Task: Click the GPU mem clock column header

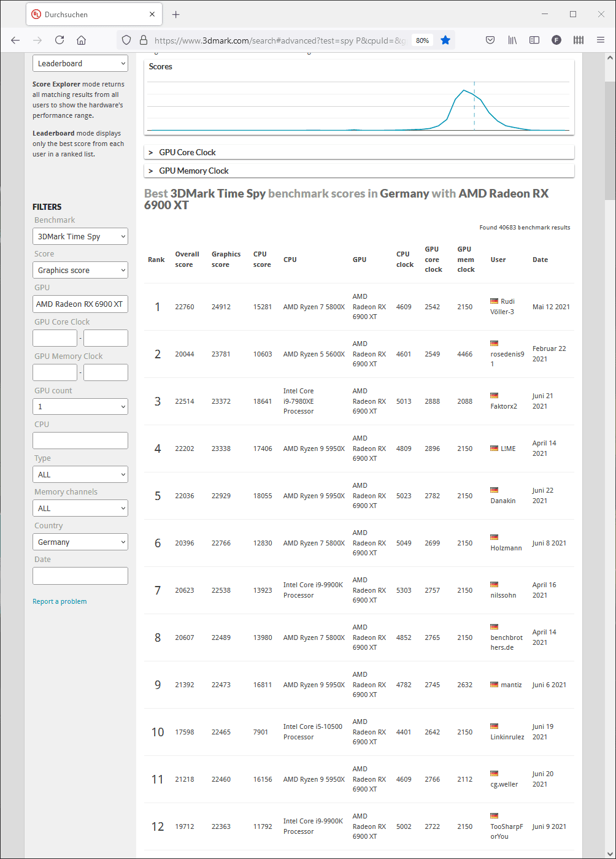Action: click(466, 260)
